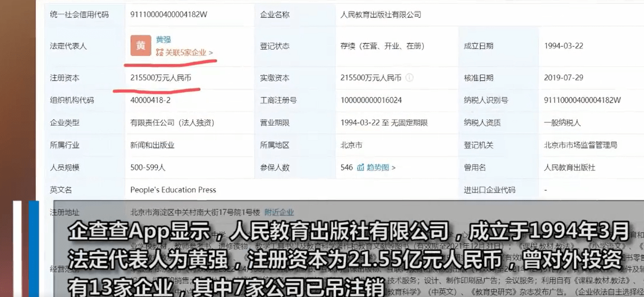644x297 pixels.
Task: Select business term 1994-03-22 至 无固定期限
Action: point(385,122)
